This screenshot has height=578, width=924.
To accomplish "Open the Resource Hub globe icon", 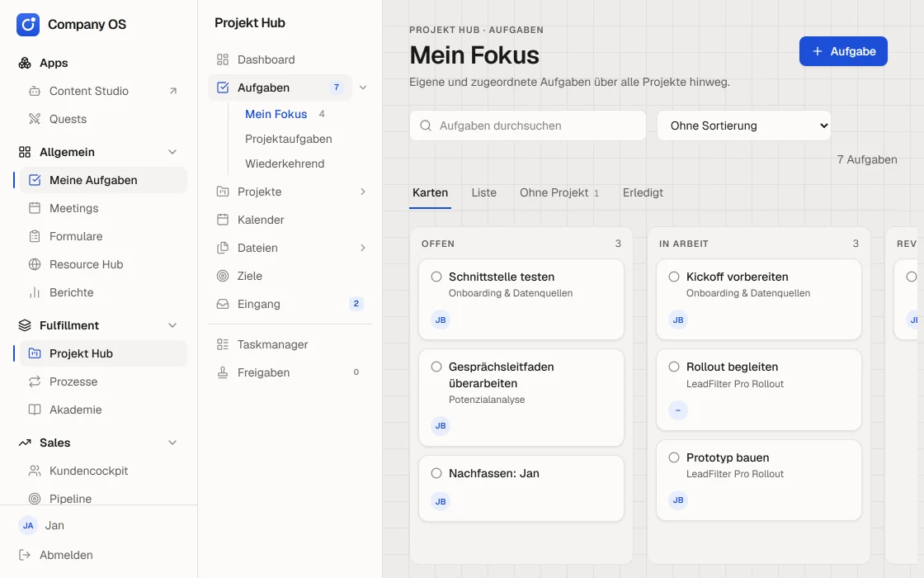I will point(35,265).
